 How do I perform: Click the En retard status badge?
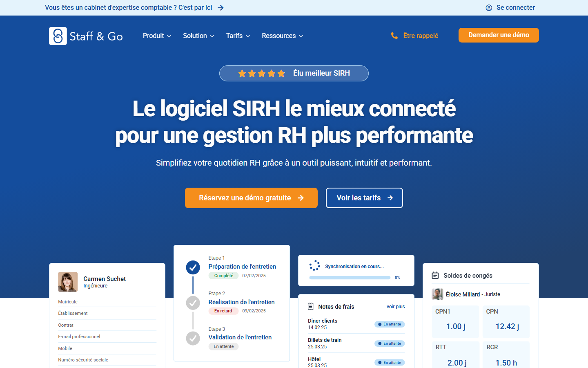tap(223, 311)
